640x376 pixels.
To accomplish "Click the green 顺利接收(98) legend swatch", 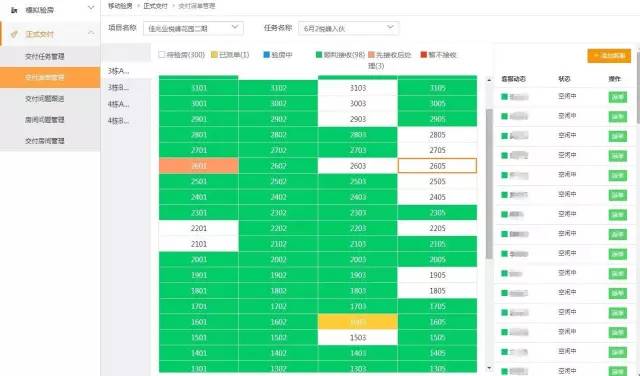I will [x=319, y=54].
